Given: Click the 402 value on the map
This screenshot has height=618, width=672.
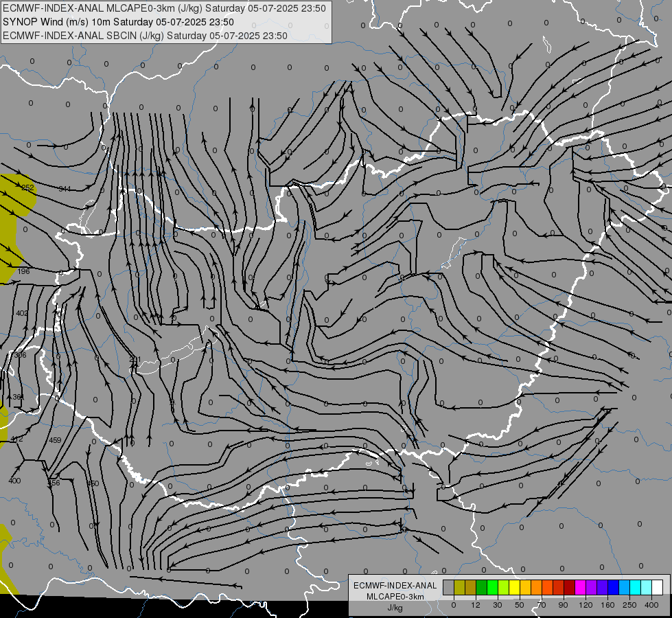Looking at the screenshot, I should coord(22,314).
